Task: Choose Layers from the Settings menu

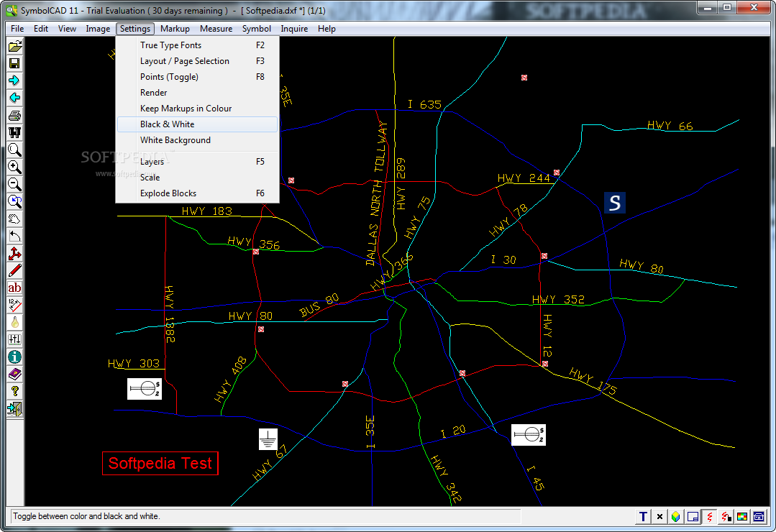Action: (x=198, y=161)
